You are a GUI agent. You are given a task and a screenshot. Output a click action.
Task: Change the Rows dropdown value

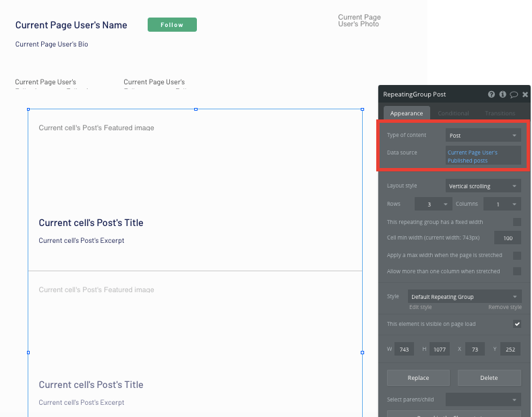point(434,204)
